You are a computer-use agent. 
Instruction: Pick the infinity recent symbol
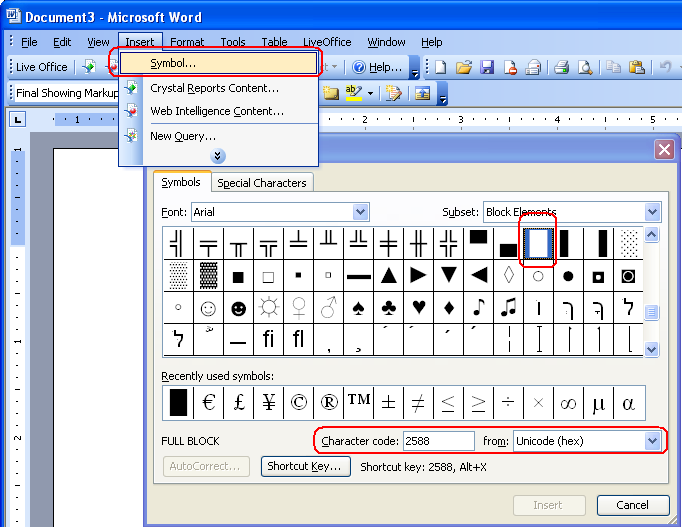(x=568, y=403)
